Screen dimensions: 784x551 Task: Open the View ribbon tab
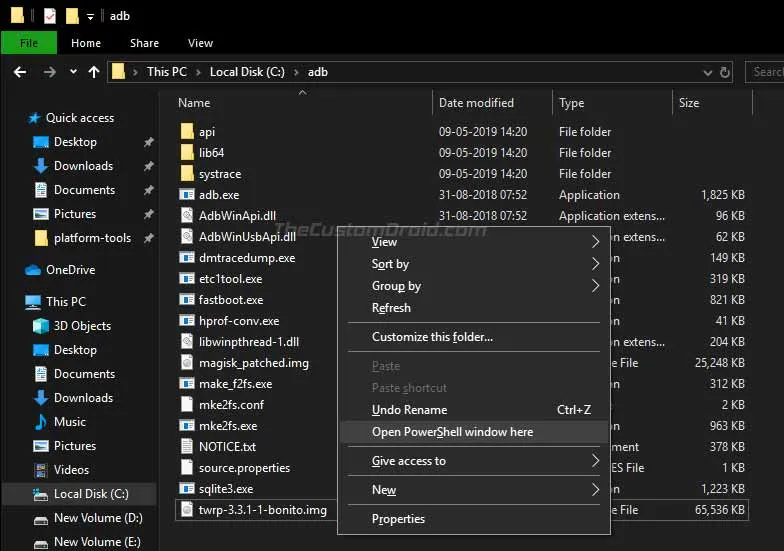(200, 43)
